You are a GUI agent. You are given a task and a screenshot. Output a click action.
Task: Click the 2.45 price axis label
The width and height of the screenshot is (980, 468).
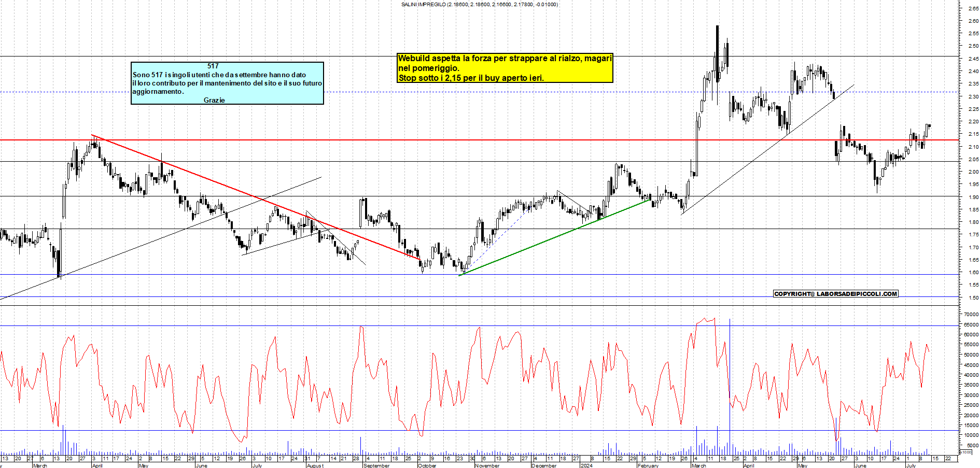(x=973, y=59)
